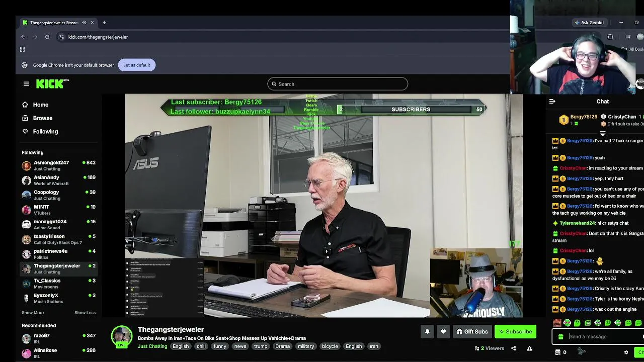Open a new browser tab

coord(104,23)
